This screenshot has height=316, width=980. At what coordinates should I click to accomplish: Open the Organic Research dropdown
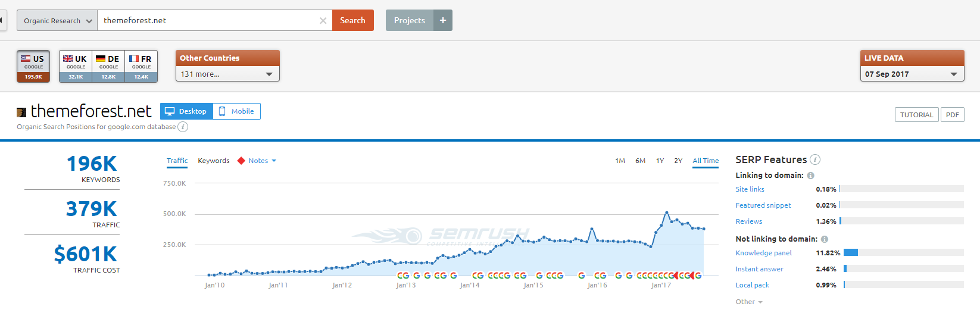(57, 20)
